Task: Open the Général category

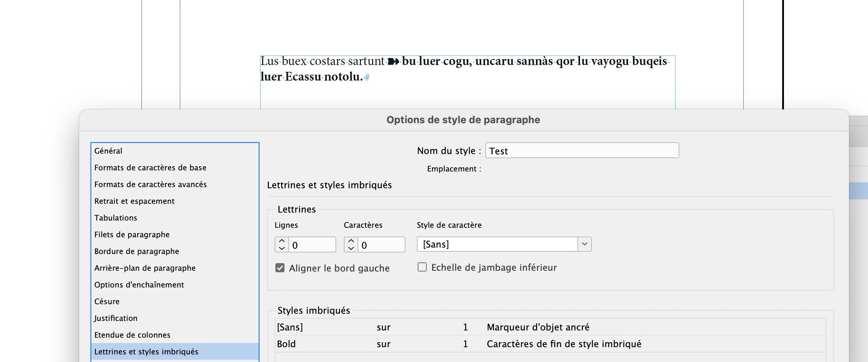Action: point(108,151)
